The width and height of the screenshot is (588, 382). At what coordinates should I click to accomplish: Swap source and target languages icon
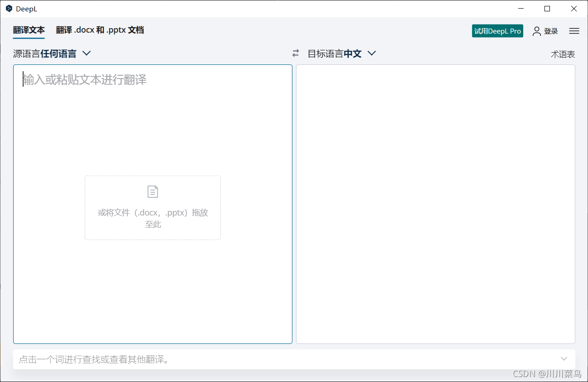click(296, 53)
